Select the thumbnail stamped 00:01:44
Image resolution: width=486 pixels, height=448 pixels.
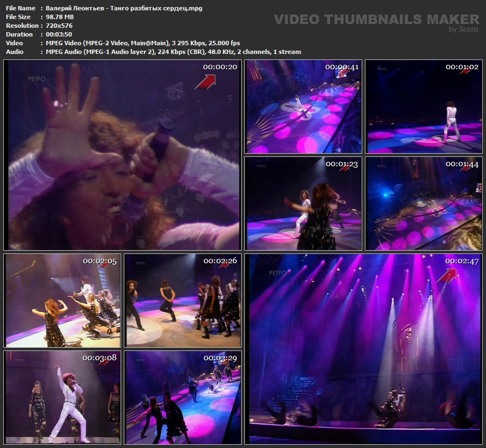tap(424, 203)
